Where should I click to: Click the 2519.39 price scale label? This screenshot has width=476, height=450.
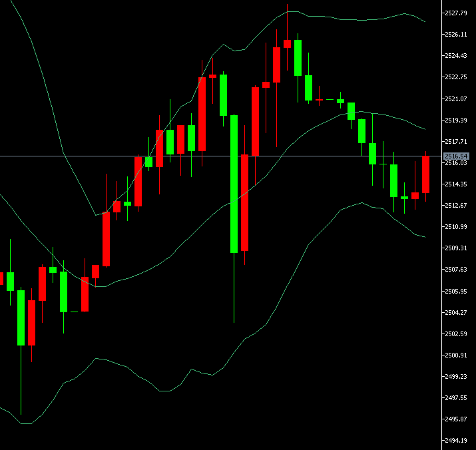click(x=456, y=120)
